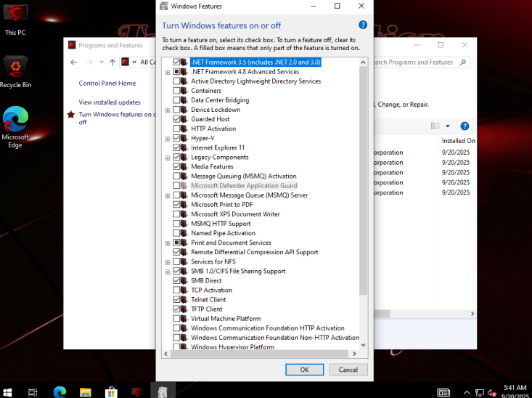Uncheck the Guarded Host checkbox

pyautogui.click(x=176, y=119)
